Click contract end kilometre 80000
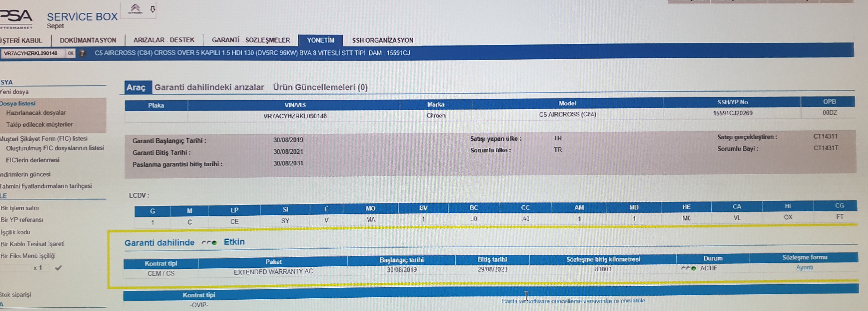This screenshot has height=311, width=868. tap(603, 269)
